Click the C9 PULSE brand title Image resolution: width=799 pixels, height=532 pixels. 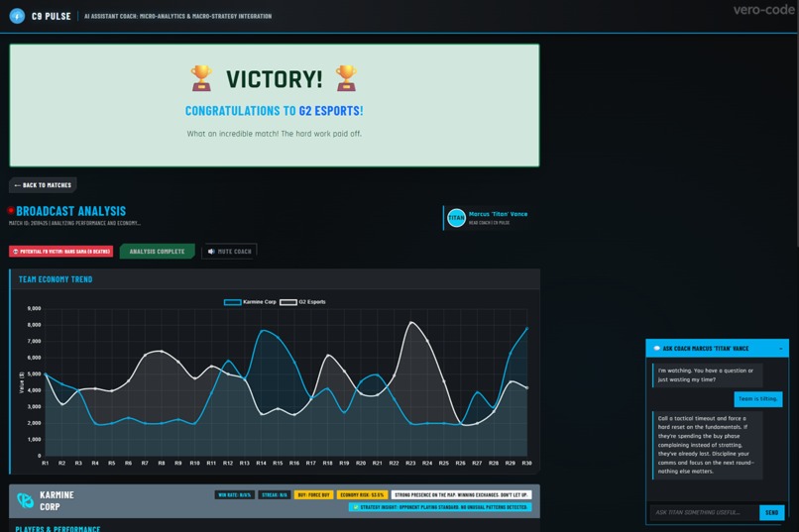(51, 16)
